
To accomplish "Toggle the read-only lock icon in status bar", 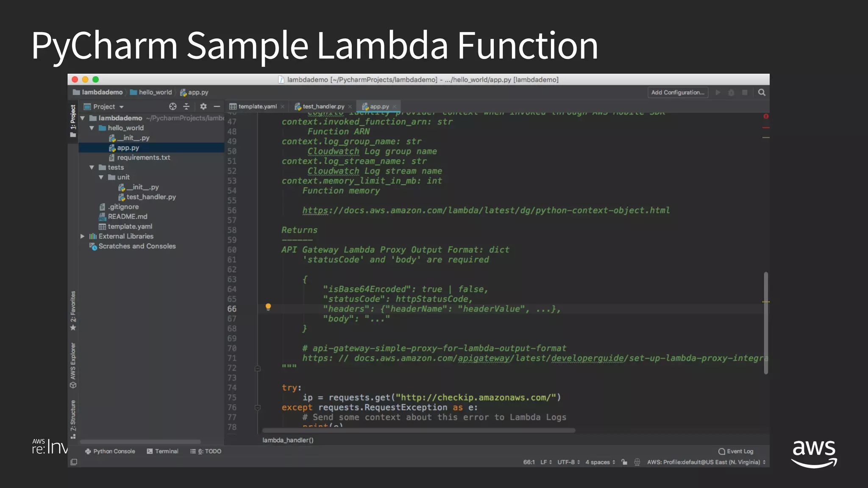I will [624, 462].
